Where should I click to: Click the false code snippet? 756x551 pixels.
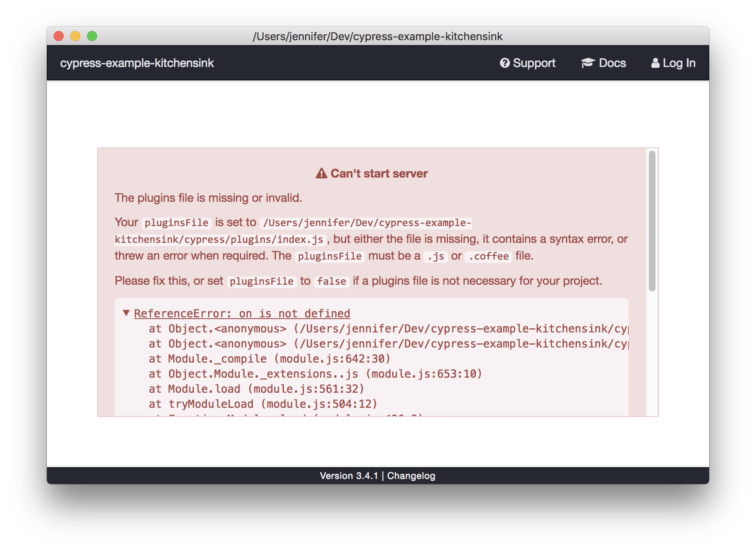point(332,281)
